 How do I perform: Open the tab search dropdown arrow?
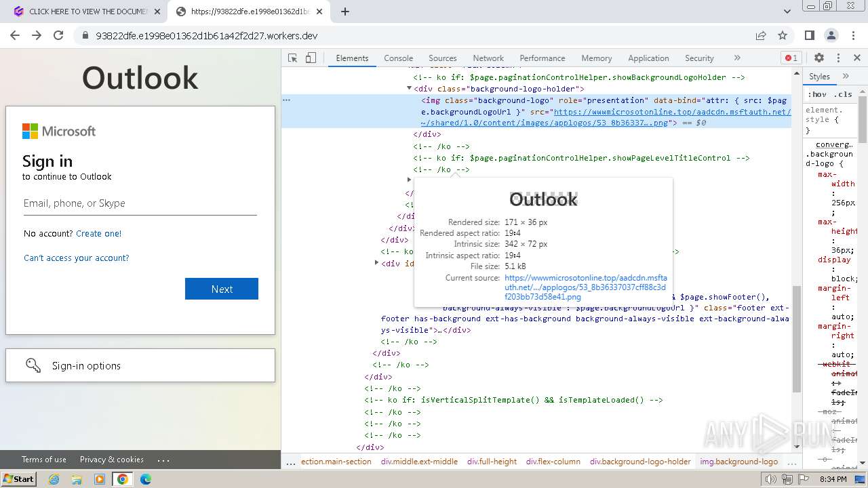787,12
